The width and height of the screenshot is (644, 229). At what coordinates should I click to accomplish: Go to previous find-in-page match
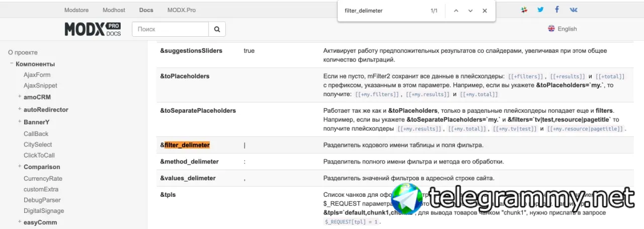click(x=456, y=11)
